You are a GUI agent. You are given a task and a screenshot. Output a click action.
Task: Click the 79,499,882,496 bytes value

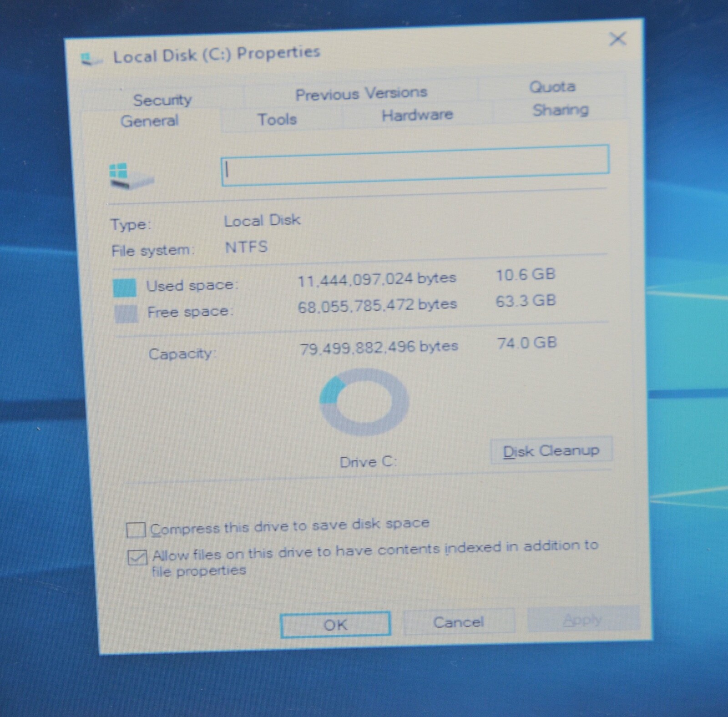coord(379,348)
